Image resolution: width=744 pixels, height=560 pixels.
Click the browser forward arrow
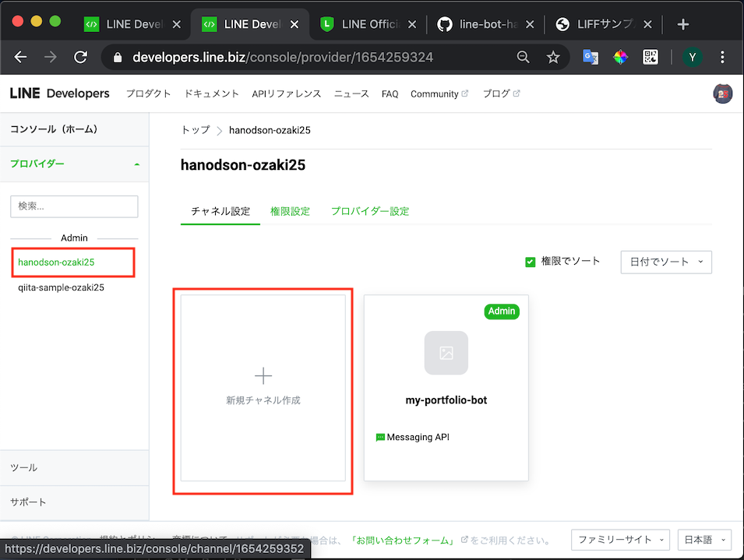click(x=51, y=58)
